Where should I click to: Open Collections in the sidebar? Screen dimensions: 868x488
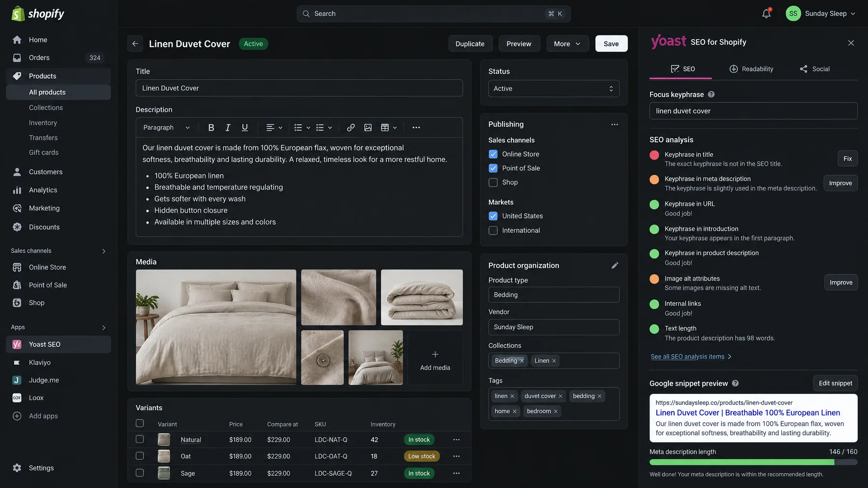(x=46, y=108)
